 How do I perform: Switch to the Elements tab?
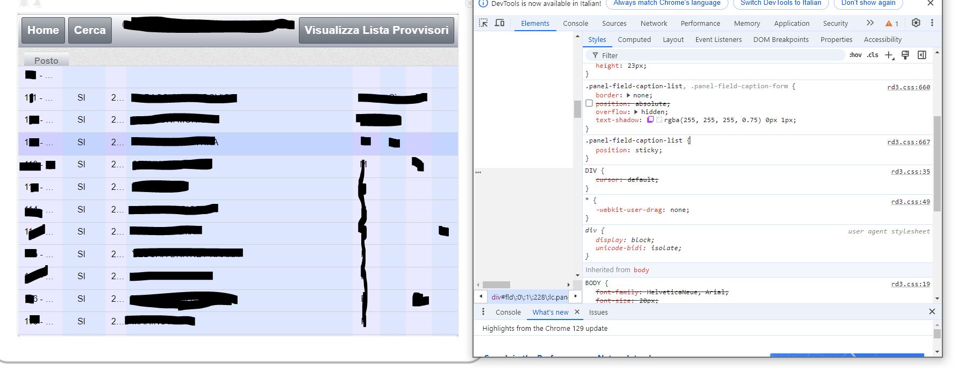pyautogui.click(x=535, y=23)
